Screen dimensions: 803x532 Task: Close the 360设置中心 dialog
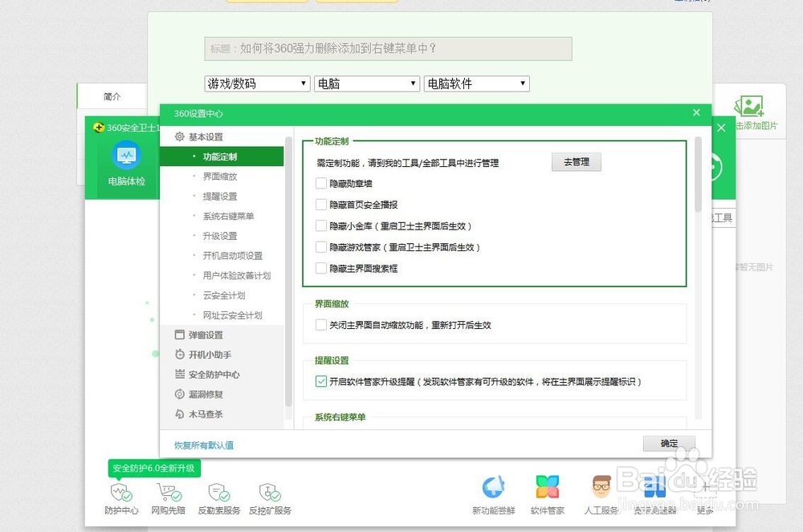pyautogui.click(x=696, y=112)
